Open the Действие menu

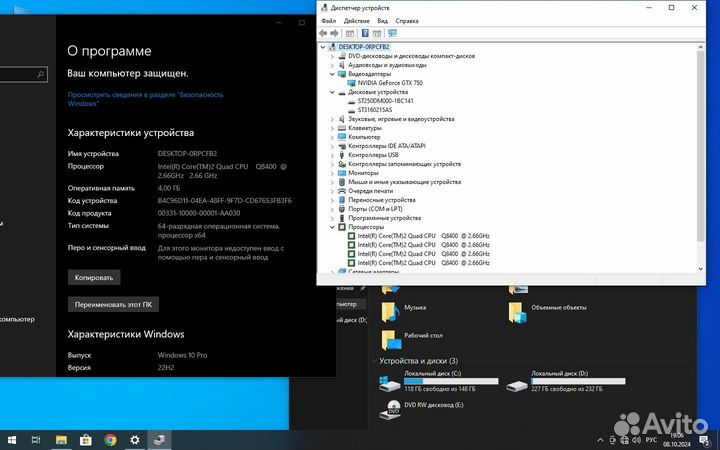356,20
